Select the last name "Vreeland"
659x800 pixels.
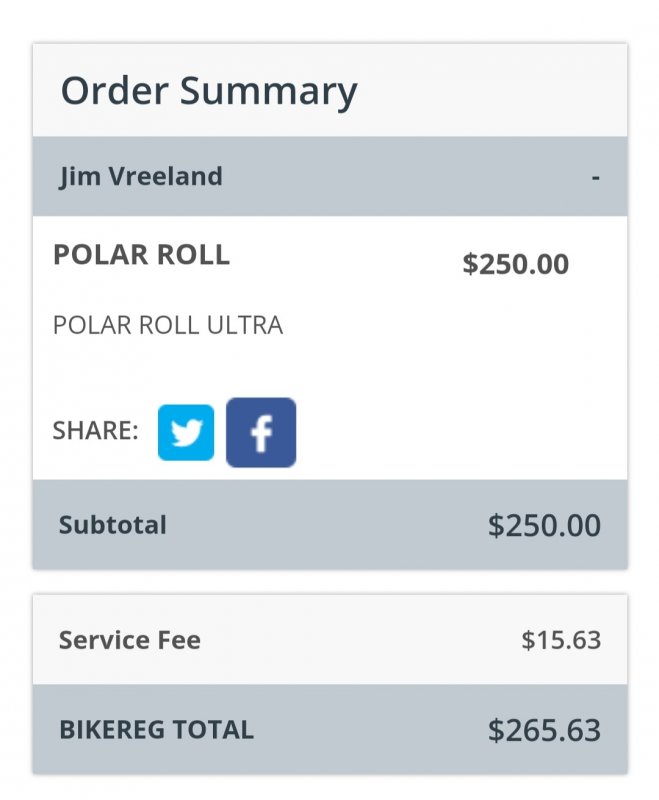[162, 177]
